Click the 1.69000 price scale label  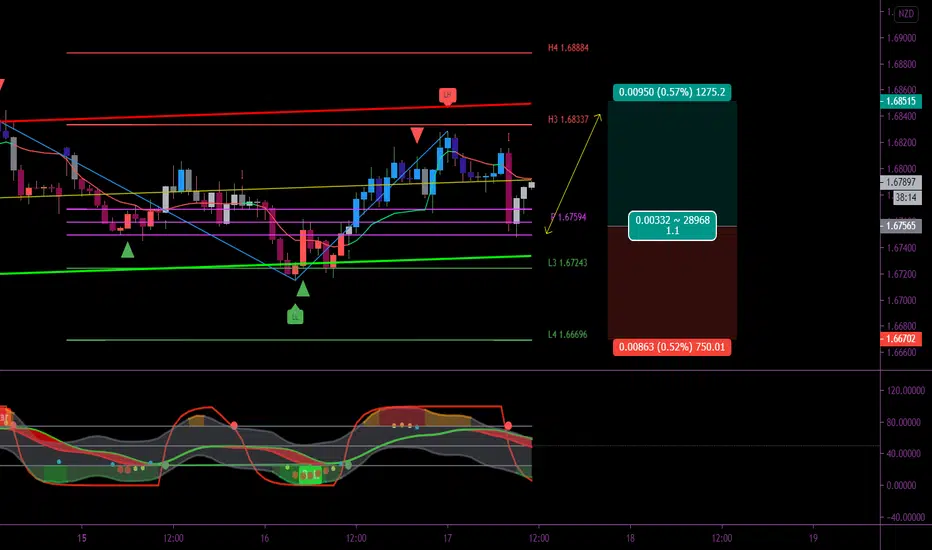[x=901, y=38]
